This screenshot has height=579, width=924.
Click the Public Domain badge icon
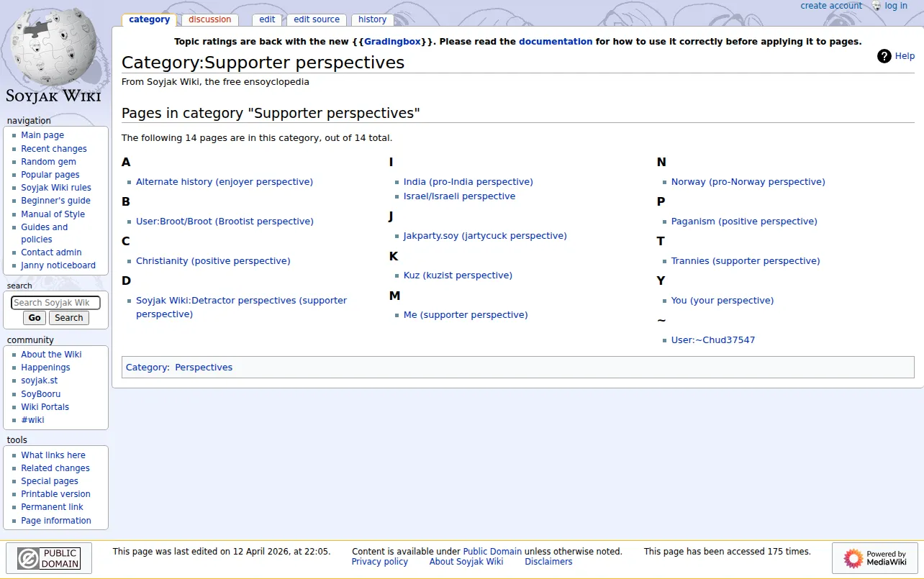pos(49,558)
